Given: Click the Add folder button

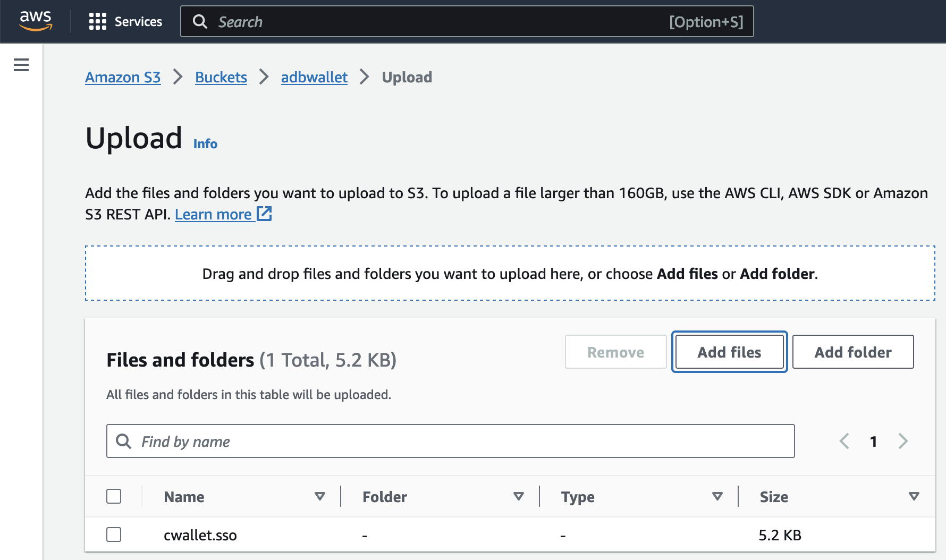Looking at the screenshot, I should [x=853, y=352].
